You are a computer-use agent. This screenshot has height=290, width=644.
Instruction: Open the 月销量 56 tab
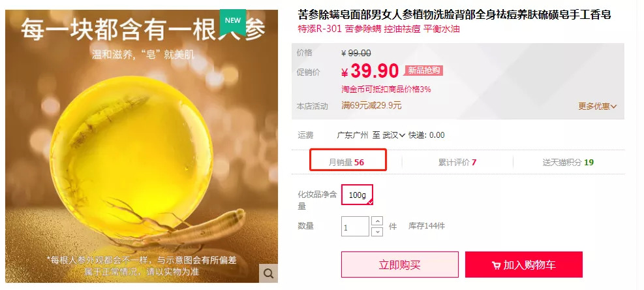(x=346, y=162)
